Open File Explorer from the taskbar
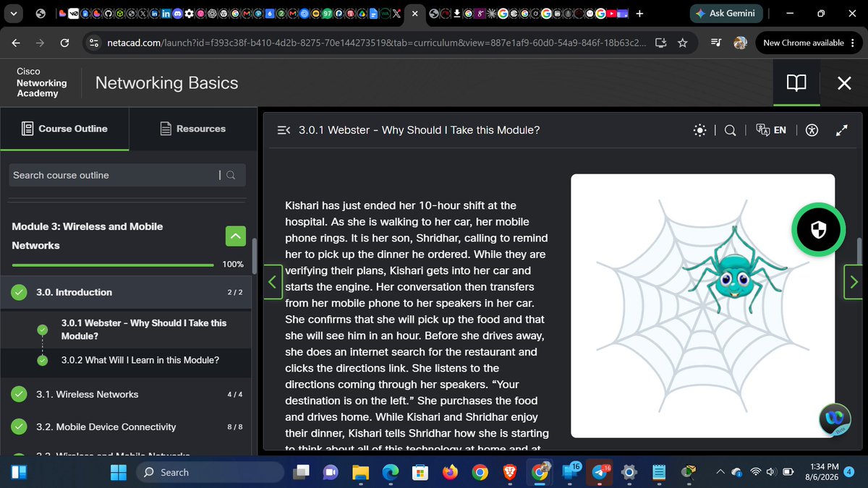 (x=360, y=472)
